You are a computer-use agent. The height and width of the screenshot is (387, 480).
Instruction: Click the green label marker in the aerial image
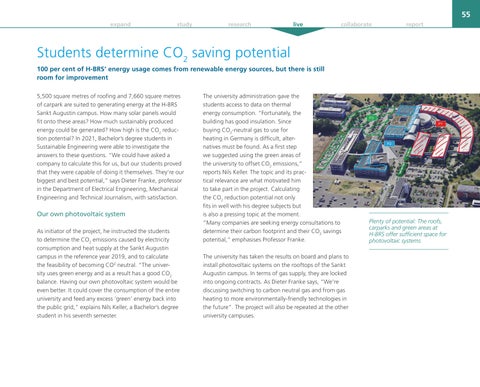pos(372,117)
